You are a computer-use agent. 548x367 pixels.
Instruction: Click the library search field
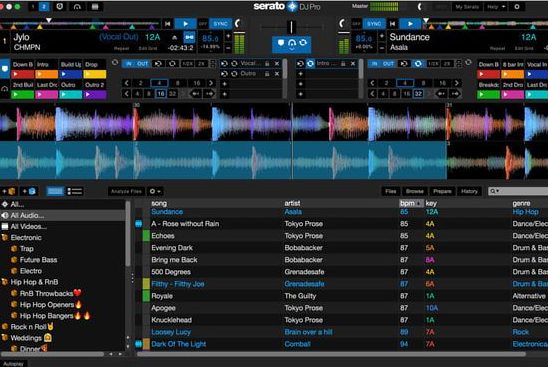(518, 191)
